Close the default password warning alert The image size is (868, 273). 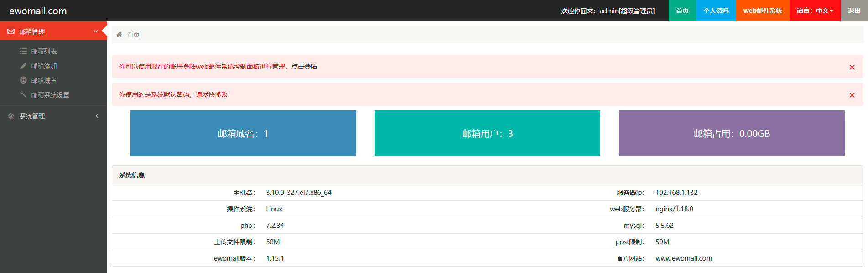point(852,95)
